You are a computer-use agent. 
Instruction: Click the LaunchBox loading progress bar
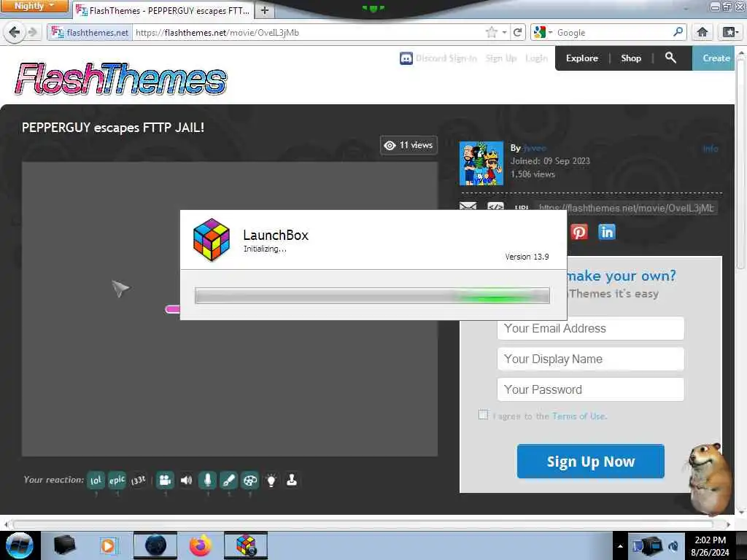[x=372, y=296]
